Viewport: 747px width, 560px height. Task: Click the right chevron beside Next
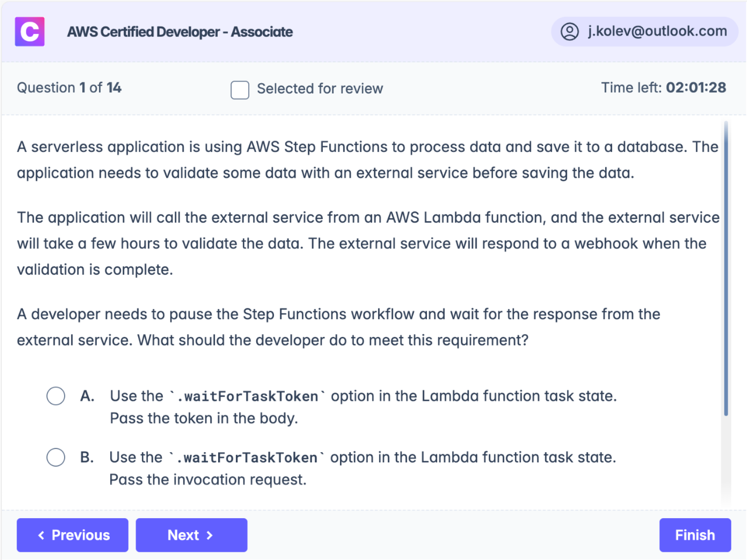pyautogui.click(x=210, y=535)
